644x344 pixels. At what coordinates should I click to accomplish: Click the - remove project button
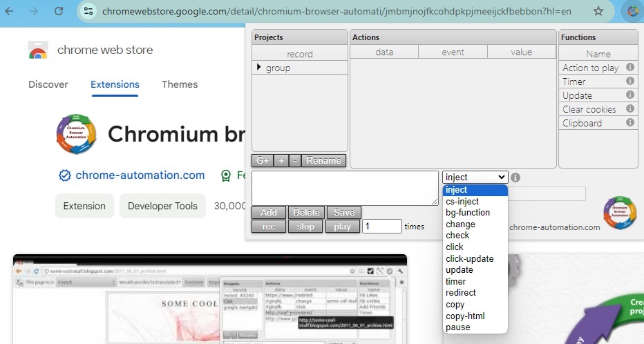[x=295, y=160]
